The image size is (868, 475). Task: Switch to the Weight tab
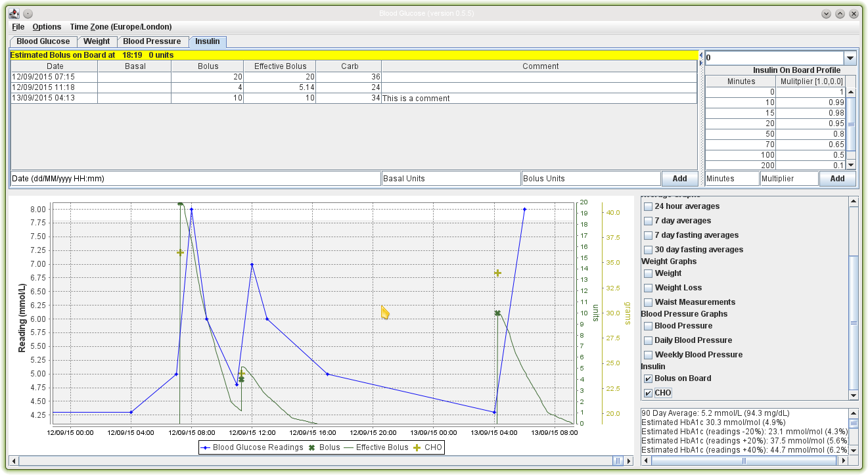coord(97,41)
